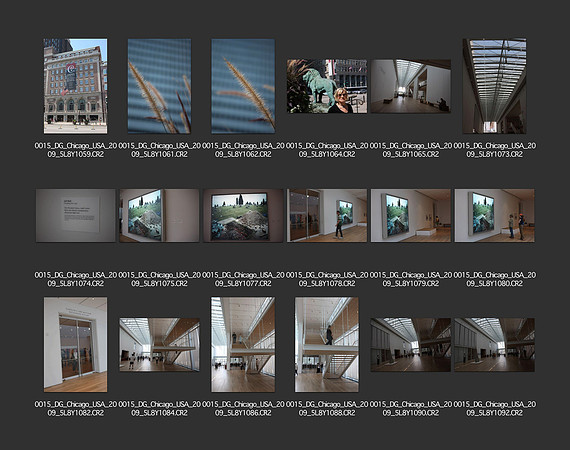
Task: Click the filename ending 5L8Y1074.CR2
Action: (76, 279)
